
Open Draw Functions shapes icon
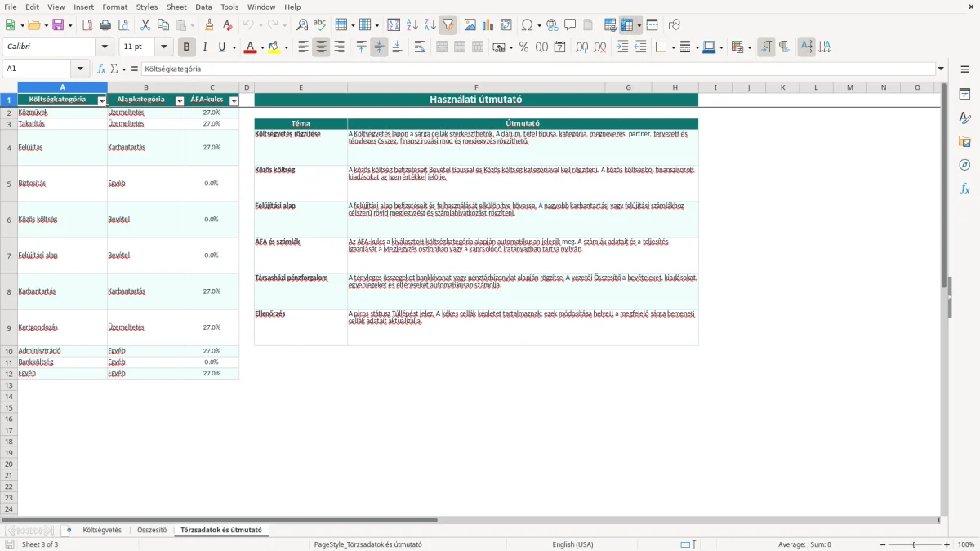coord(675,25)
